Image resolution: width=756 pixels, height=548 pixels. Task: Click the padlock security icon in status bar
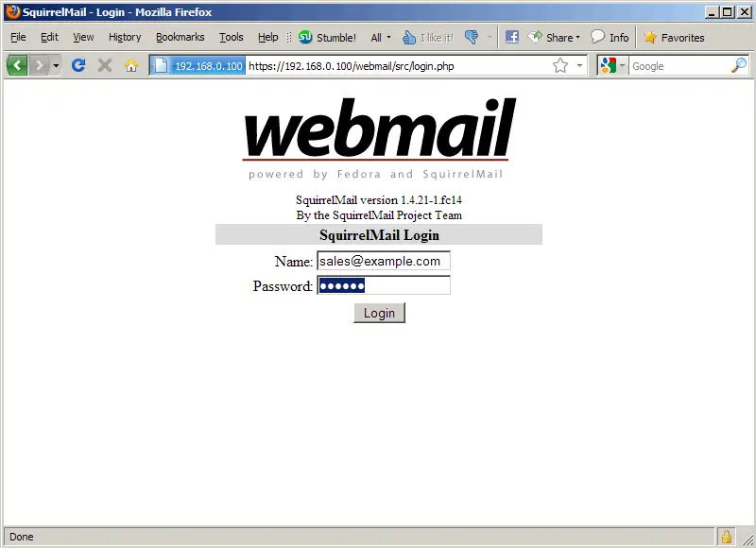coord(726,537)
